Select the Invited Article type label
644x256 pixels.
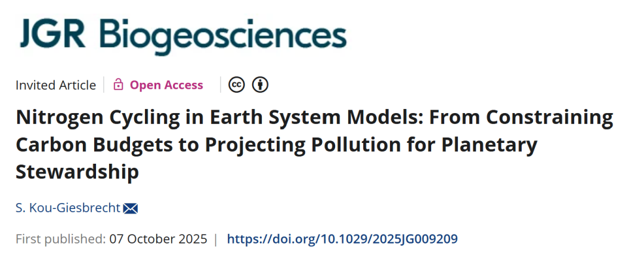tap(56, 85)
